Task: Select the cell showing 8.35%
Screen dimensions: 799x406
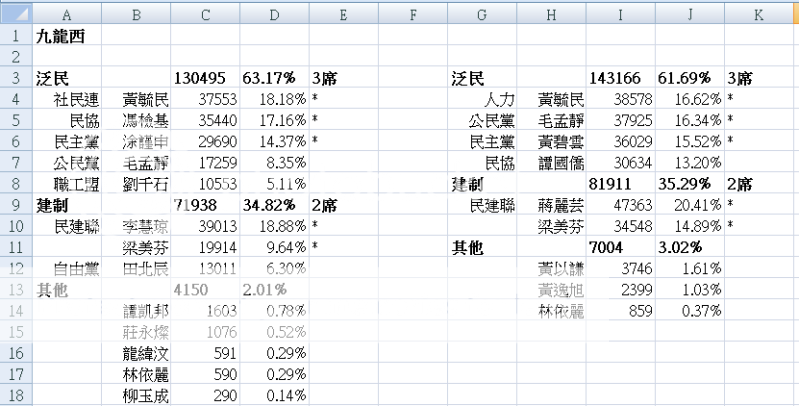Action: click(275, 163)
